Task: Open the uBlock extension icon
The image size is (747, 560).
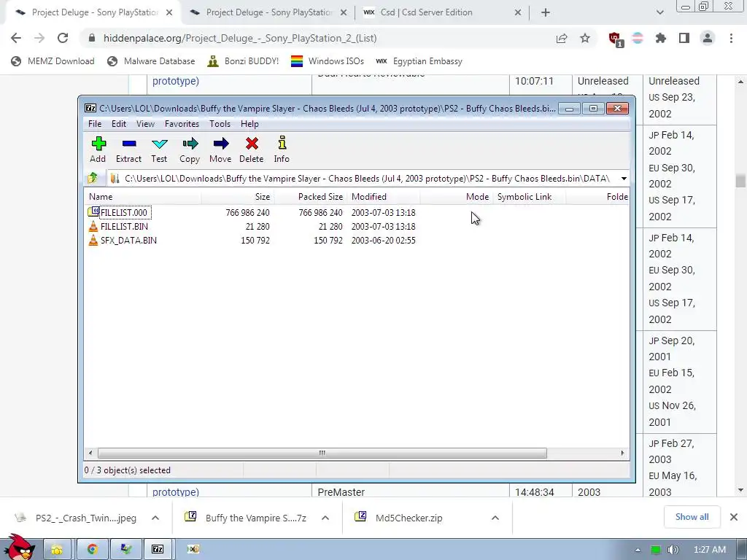Action: [615, 39]
